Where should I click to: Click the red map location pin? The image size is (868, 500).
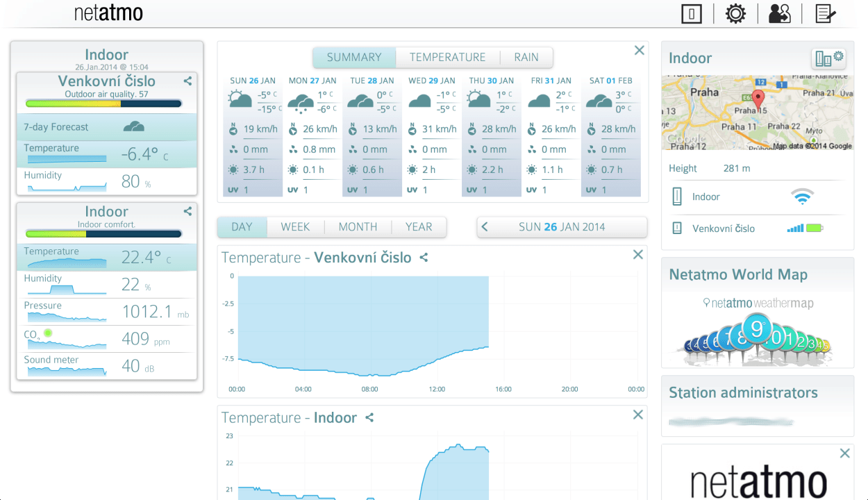point(758,98)
